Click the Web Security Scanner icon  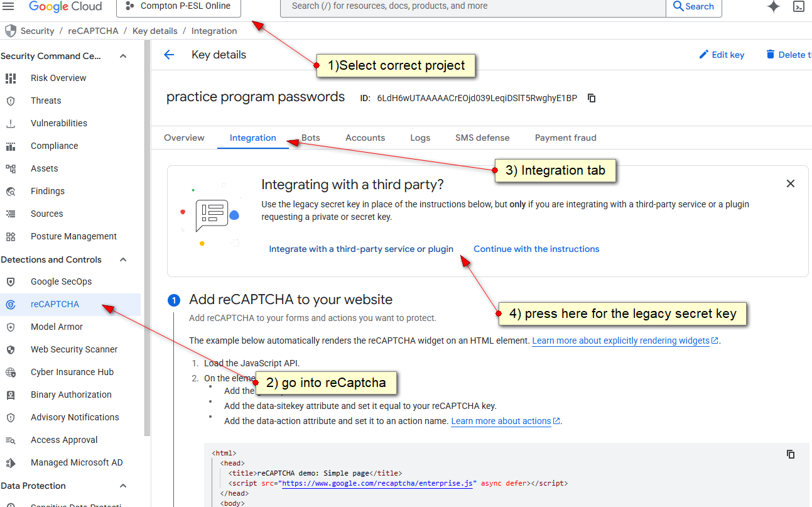point(11,349)
